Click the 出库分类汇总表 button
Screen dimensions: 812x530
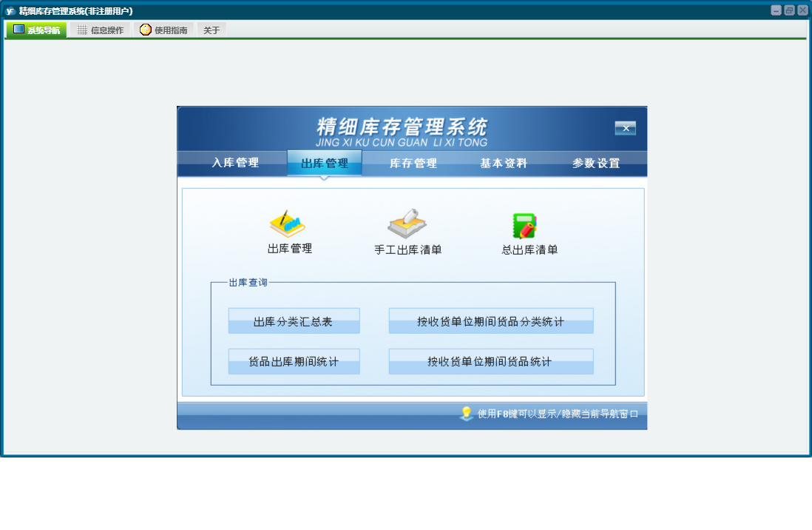point(294,321)
